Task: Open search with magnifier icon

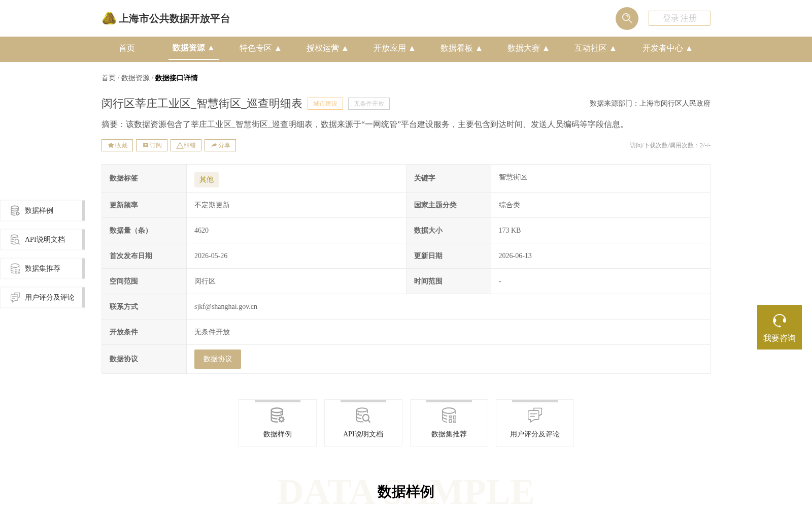Action: pyautogui.click(x=627, y=18)
